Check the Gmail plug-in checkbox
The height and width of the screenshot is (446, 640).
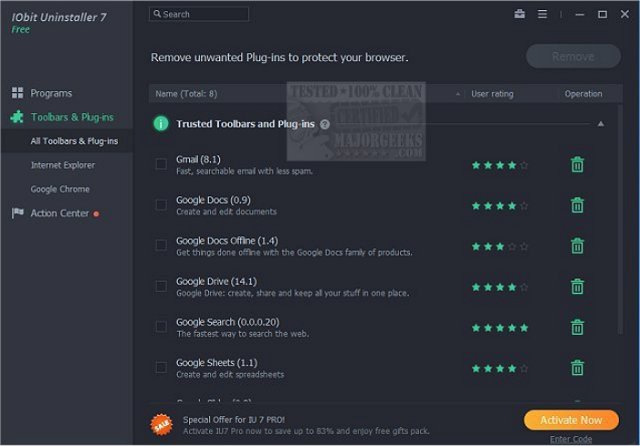pyautogui.click(x=161, y=164)
